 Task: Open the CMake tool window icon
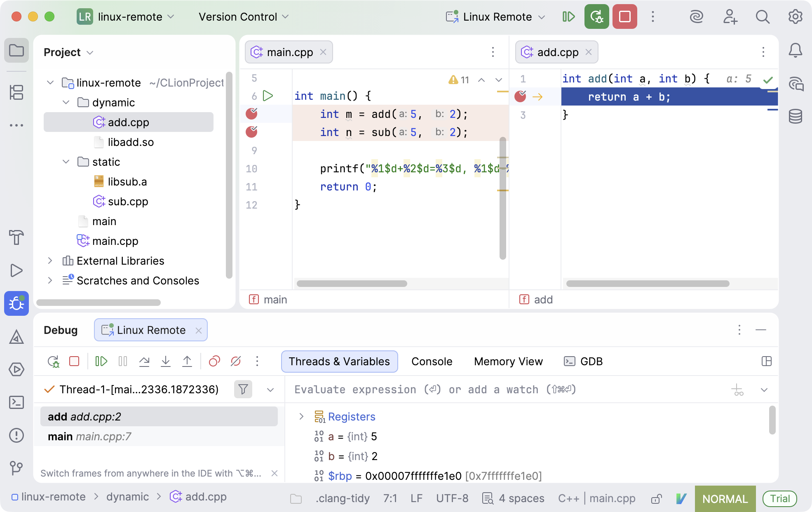[x=16, y=337]
